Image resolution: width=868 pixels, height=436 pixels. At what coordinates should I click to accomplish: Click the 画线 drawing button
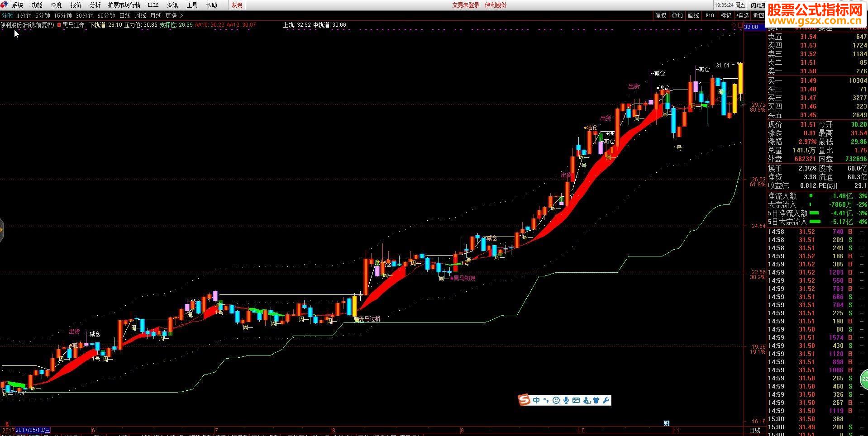[693, 15]
